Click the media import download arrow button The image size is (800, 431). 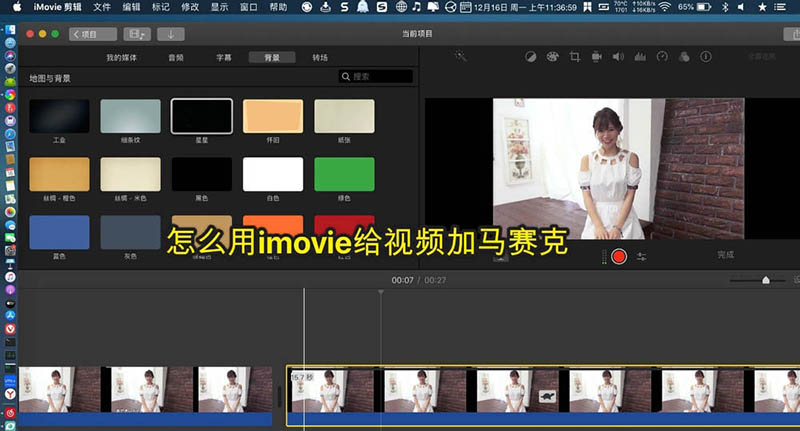pyautogui.click(x=170, y=34)
